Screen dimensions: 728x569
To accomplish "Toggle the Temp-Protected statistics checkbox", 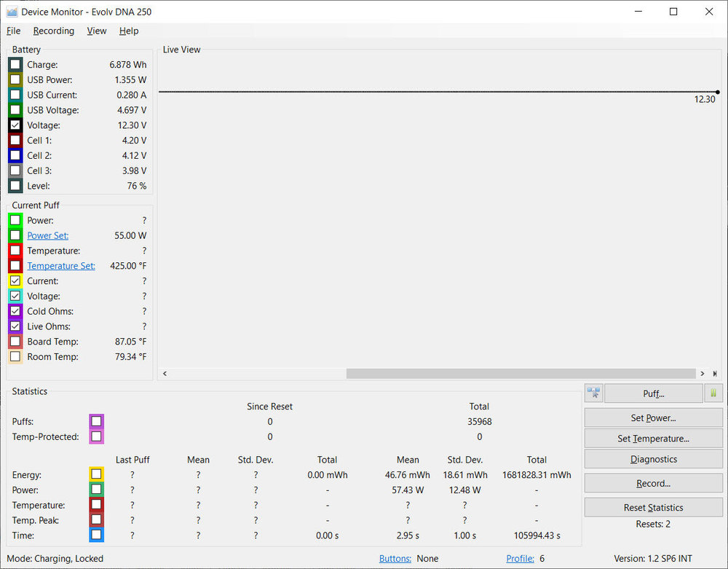I will (97, 436).
